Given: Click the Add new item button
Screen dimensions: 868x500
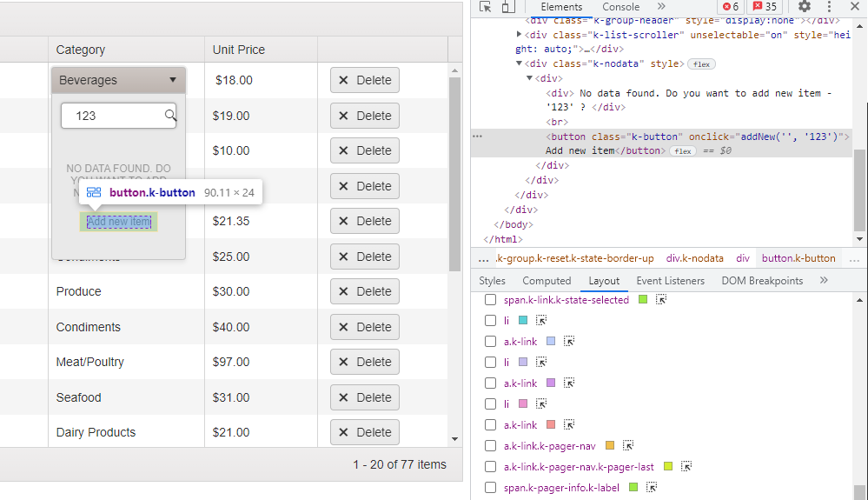Looking at the screenshot, I should pos(118,222).
